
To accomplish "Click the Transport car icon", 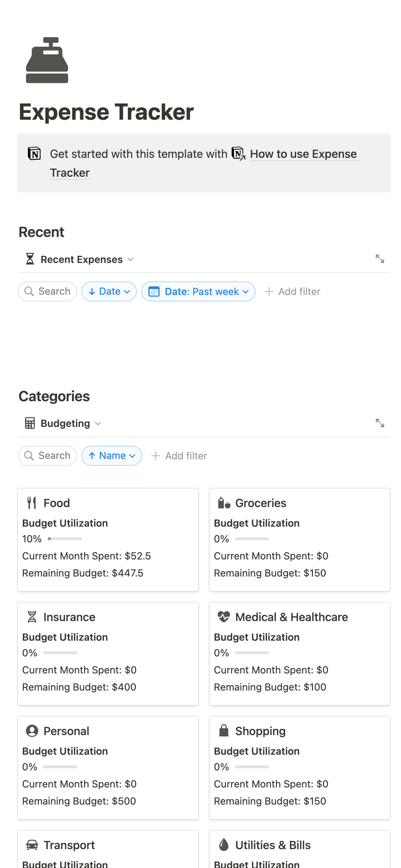I will click(32, 845).
